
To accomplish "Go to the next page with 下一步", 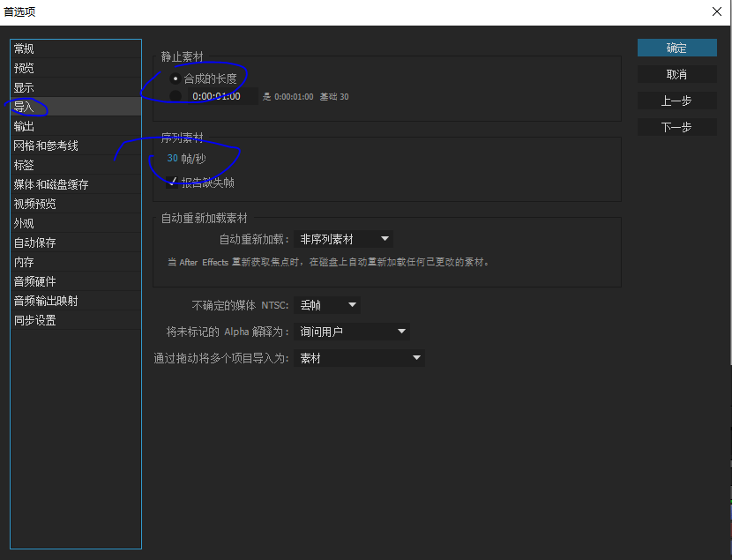I will point(677,127).
